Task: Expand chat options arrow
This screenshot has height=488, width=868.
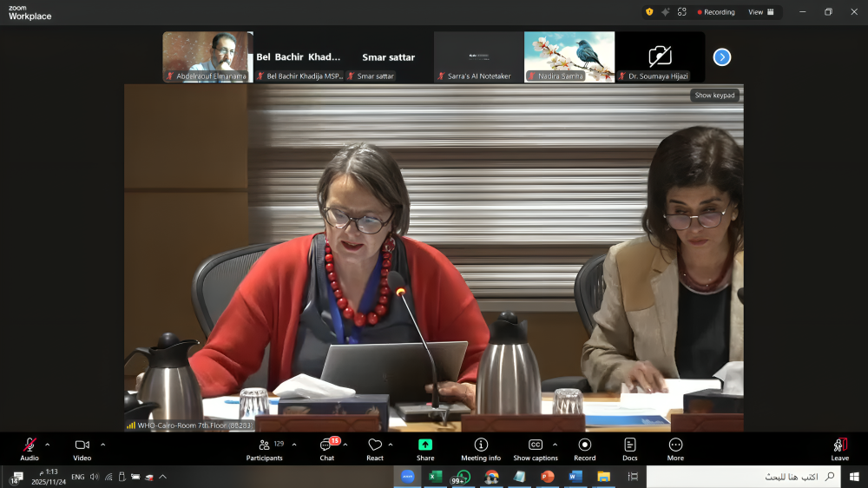Action: (x=345, y=445)
